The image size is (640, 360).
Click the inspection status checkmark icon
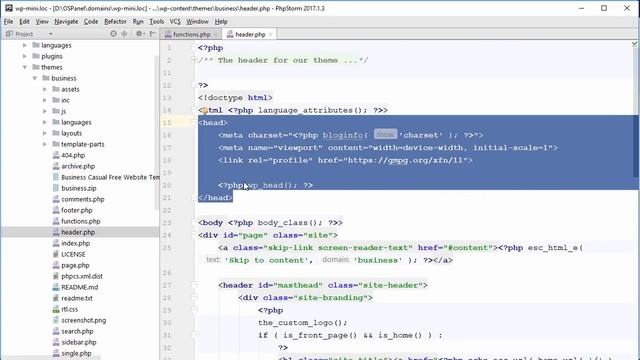click(x=634, y=44)
